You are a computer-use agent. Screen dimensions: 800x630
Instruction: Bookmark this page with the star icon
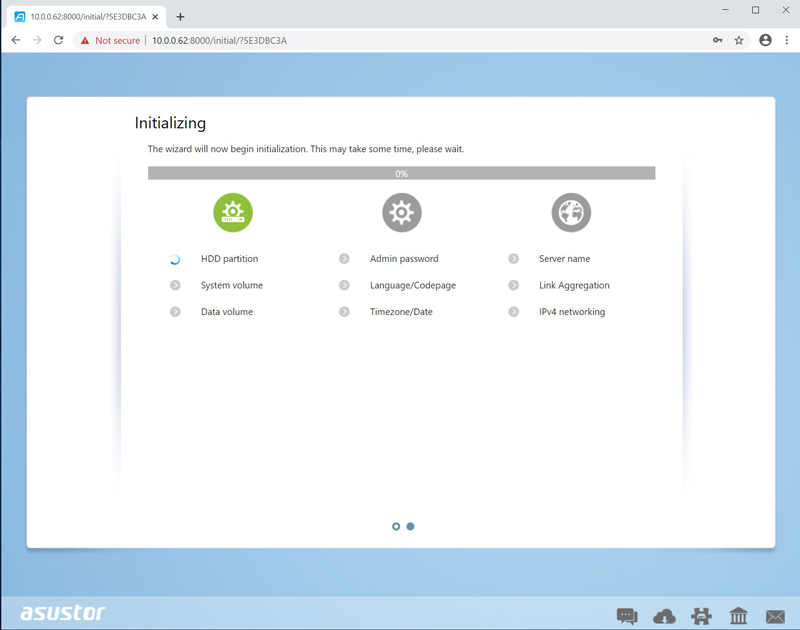pyautogui.click(x=739, y=40)
